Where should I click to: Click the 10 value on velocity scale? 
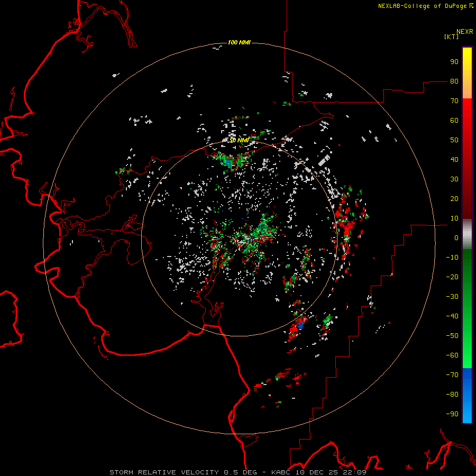(x=454, y=218)
